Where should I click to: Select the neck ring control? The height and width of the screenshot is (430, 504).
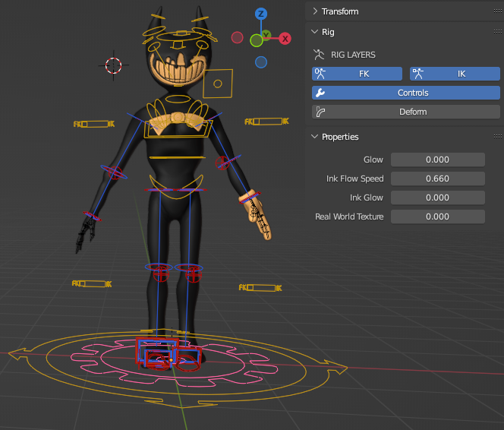178,99
